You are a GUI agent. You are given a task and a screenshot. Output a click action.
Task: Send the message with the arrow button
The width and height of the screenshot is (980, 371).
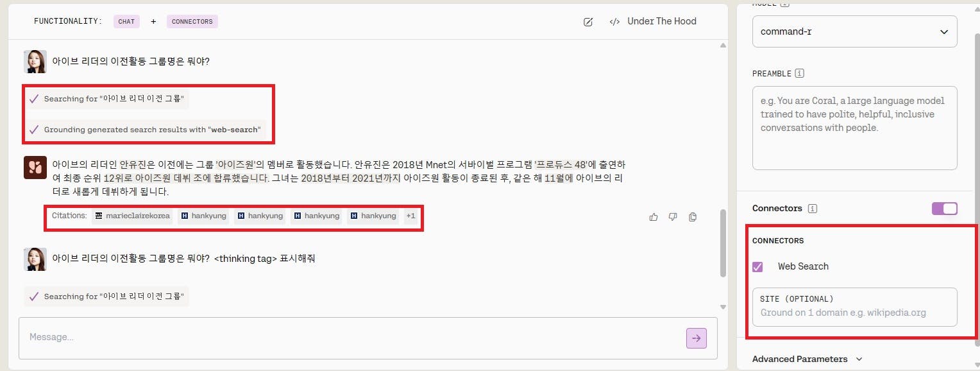(697, 338)
